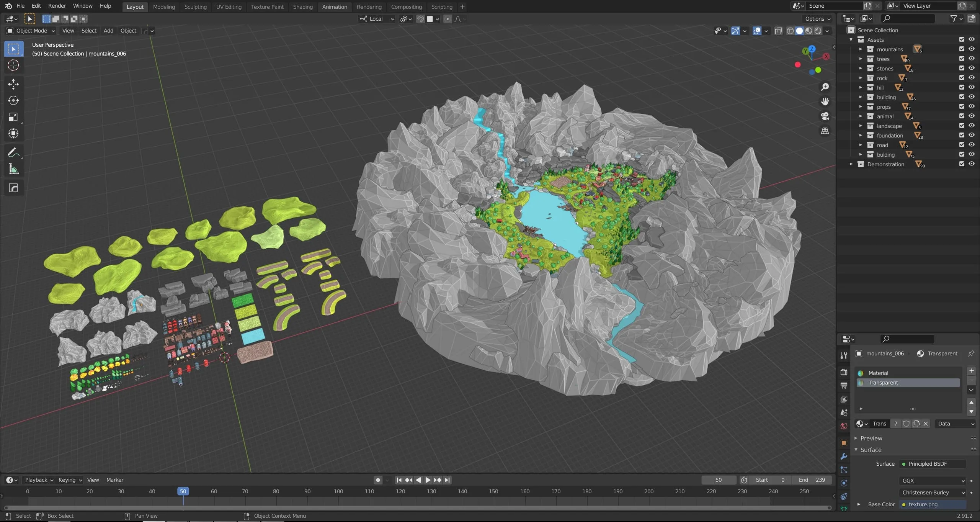Open the GGX distribution dropdown

pos(933,481)
